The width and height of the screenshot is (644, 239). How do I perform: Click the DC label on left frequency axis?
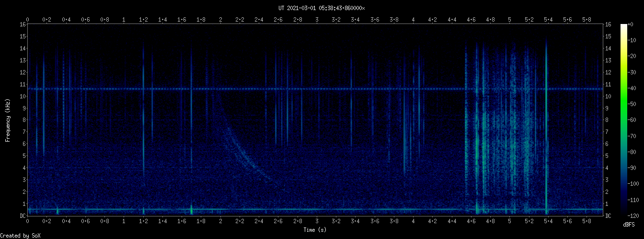point(23,215)
